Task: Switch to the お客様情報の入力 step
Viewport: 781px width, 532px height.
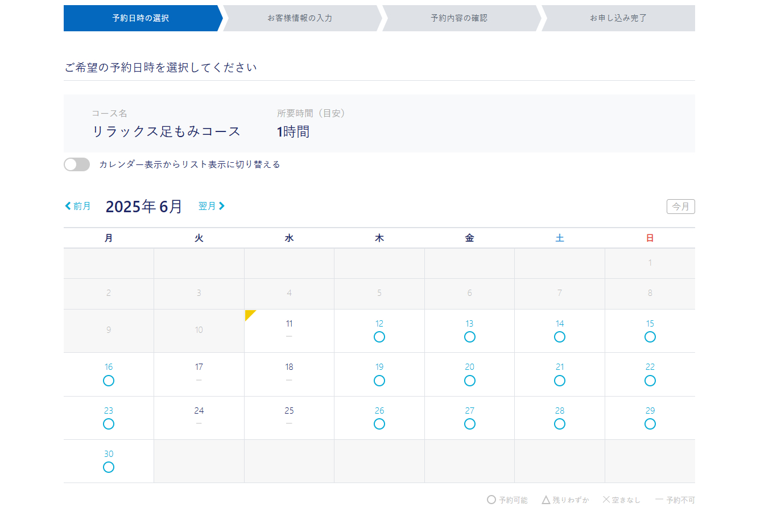Action: click(x=300, y=18)
